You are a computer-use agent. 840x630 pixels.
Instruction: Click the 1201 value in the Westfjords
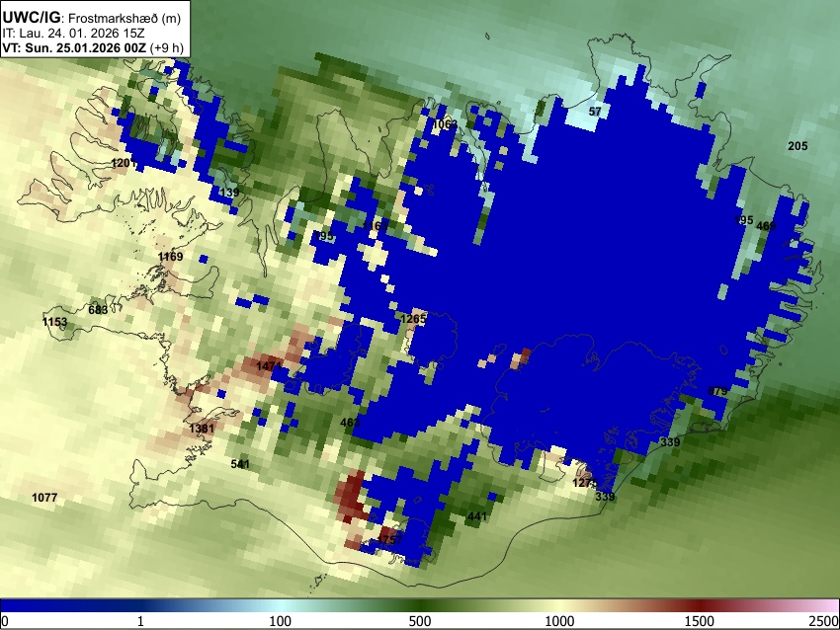tap(124, 162)
